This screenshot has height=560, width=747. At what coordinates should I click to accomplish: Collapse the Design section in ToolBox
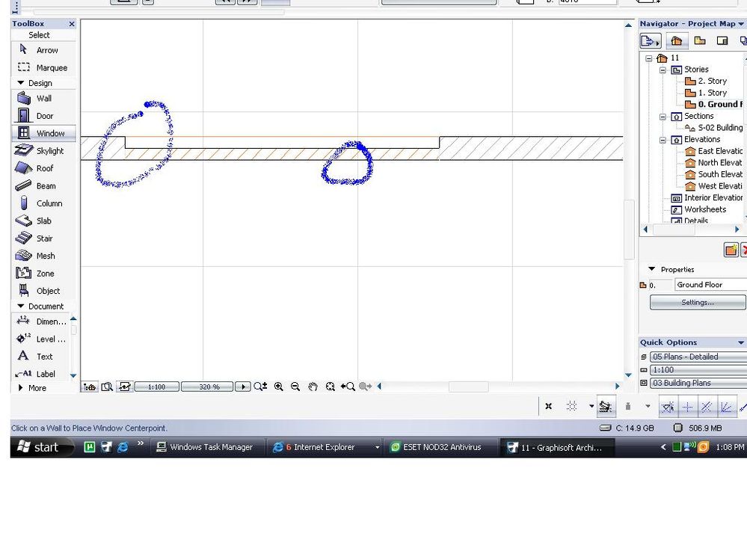pos(20,83)
